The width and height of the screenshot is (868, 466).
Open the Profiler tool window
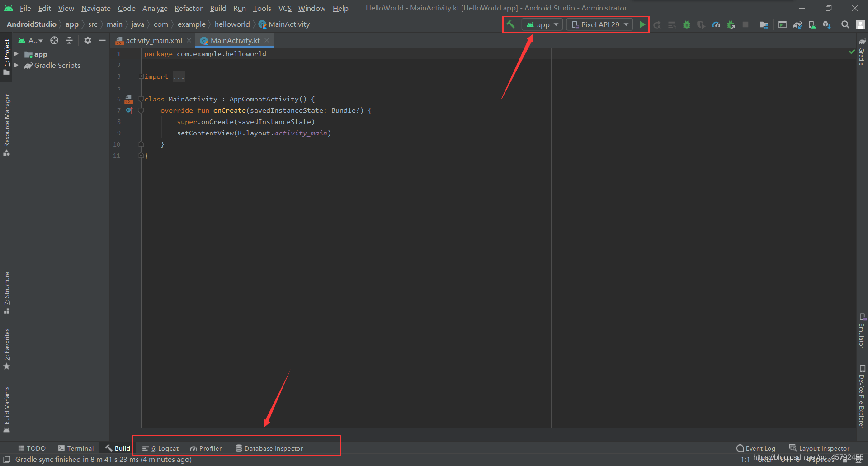pyautogui.click(x=206, y=448)
